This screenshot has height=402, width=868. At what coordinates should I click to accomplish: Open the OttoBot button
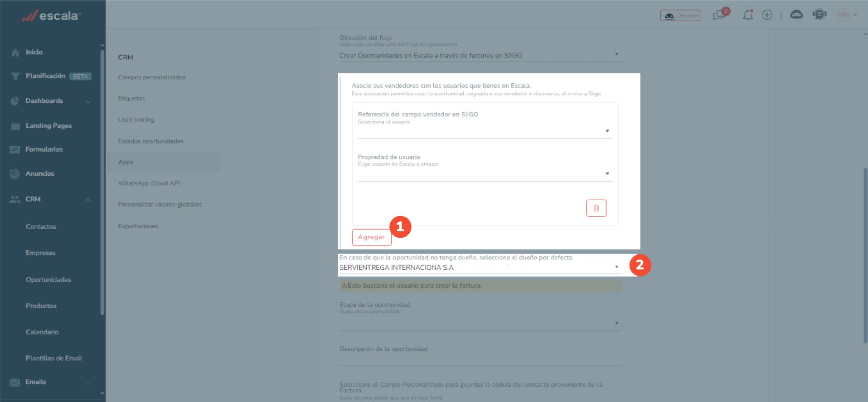[x=680, y=15]
